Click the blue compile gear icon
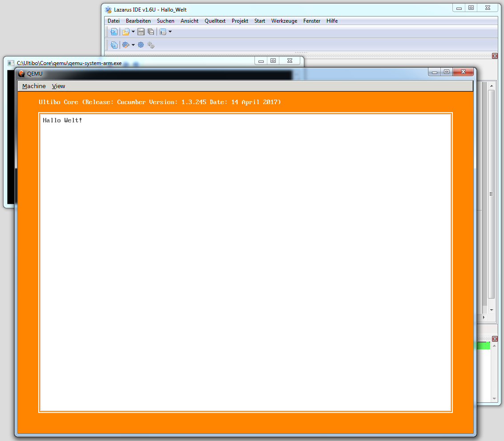 pos(141,45)
